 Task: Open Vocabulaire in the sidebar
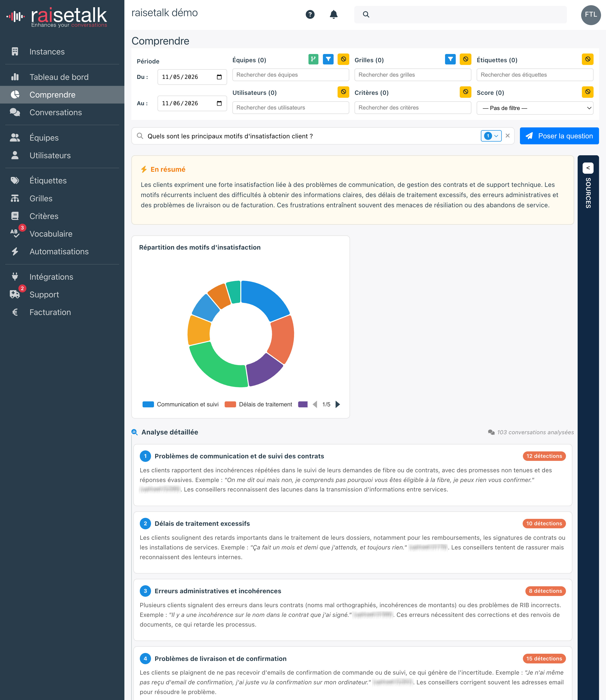click(x=51, y=234)
